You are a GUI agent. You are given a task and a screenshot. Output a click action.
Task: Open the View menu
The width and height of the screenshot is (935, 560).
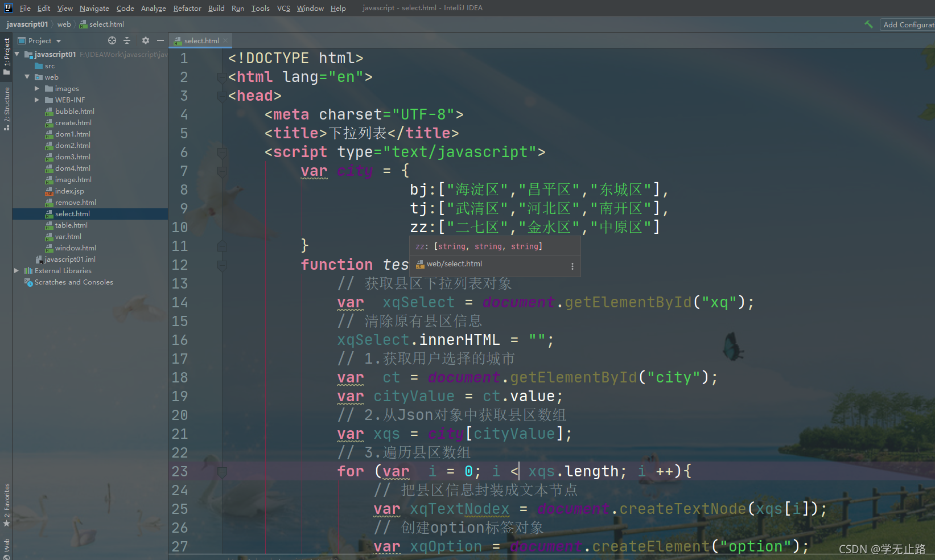point(65,8)
